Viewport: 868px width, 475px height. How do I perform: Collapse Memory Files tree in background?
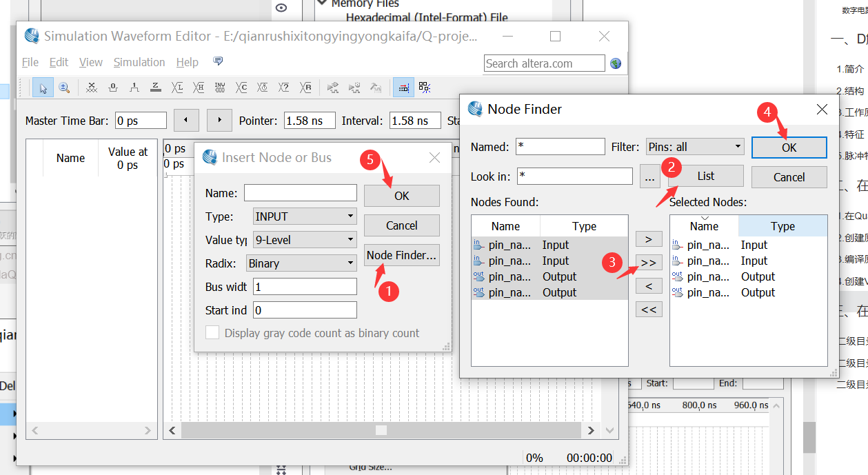point(322,3)
